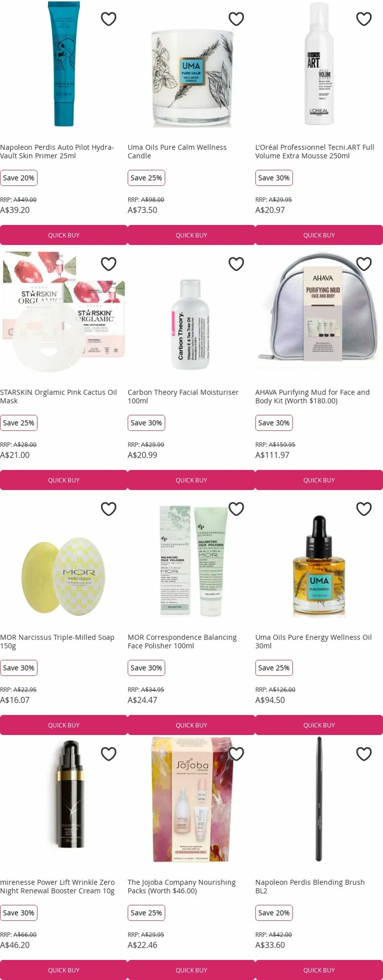Click Save 30% badge on AHAVA kit
The image size is (383, 980).
(274, 423)
